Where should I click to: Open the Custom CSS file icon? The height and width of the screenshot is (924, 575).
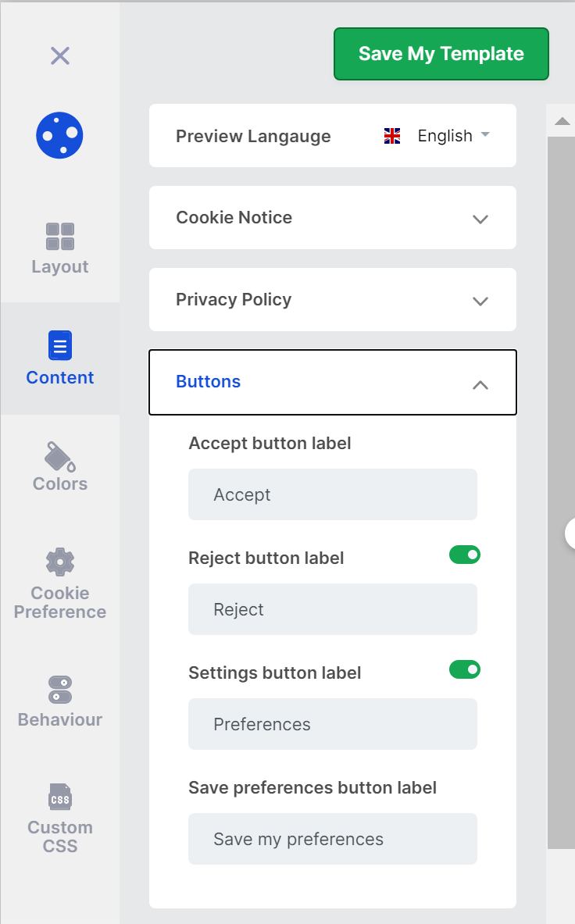59,798
